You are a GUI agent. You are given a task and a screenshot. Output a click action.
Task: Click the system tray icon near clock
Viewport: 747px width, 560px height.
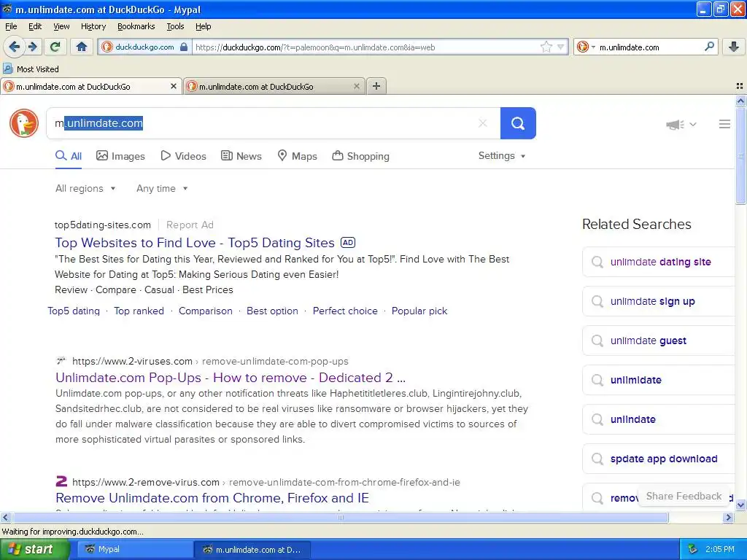(x=693, y=549)
